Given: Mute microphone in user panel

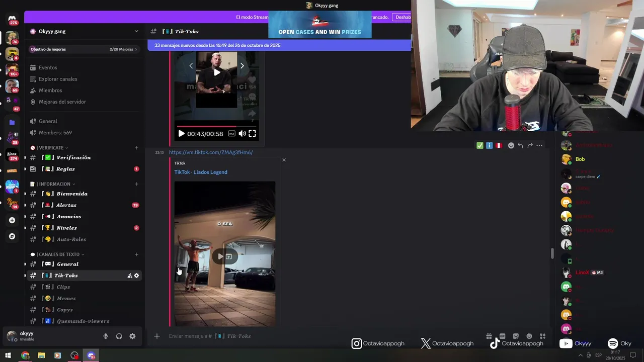Looking at the screenshot, I should [x=106, y=336].
